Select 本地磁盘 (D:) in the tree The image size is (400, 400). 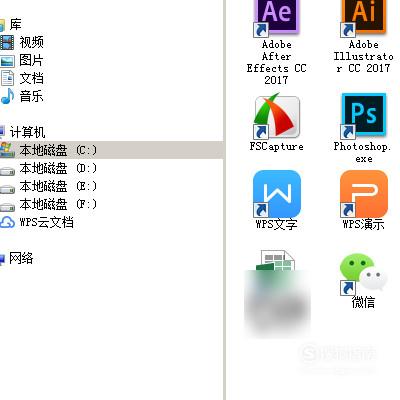click(58, 168)
